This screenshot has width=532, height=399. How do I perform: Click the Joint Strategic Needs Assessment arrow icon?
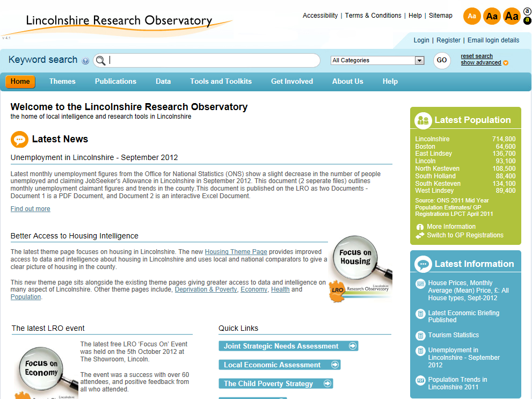(353, 346)
